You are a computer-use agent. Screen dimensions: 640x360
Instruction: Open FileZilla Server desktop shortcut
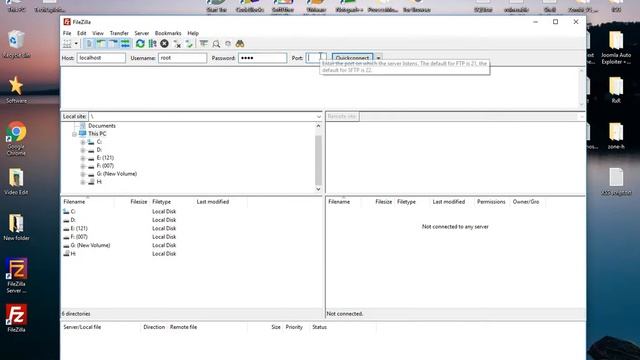coord(16,275)
